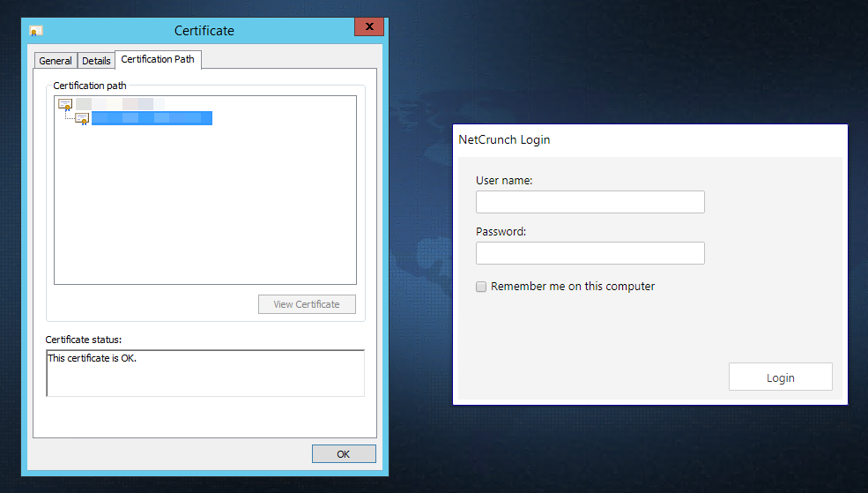
Task: Click the View Certificate button
Action: pyautogui.click(x=307, y=304)
